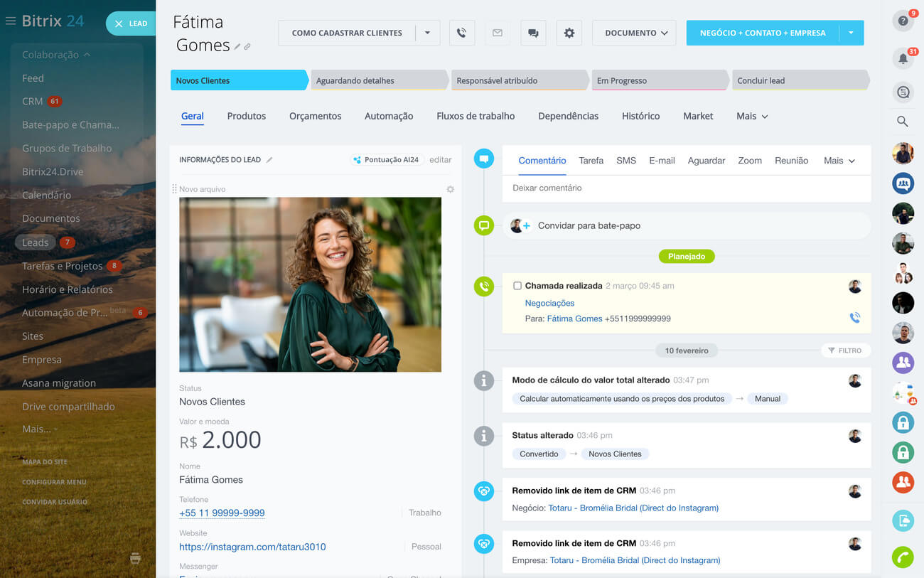Expand the Mais dropdown in timeline tabs
The image size is (924, 578).
click(839, 161)
